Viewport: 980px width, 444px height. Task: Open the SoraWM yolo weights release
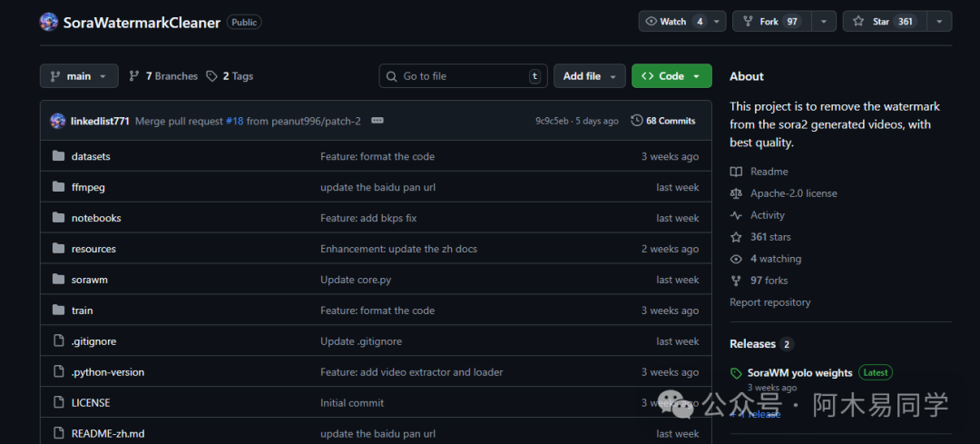pyautogui.click(x=800, y=372)
